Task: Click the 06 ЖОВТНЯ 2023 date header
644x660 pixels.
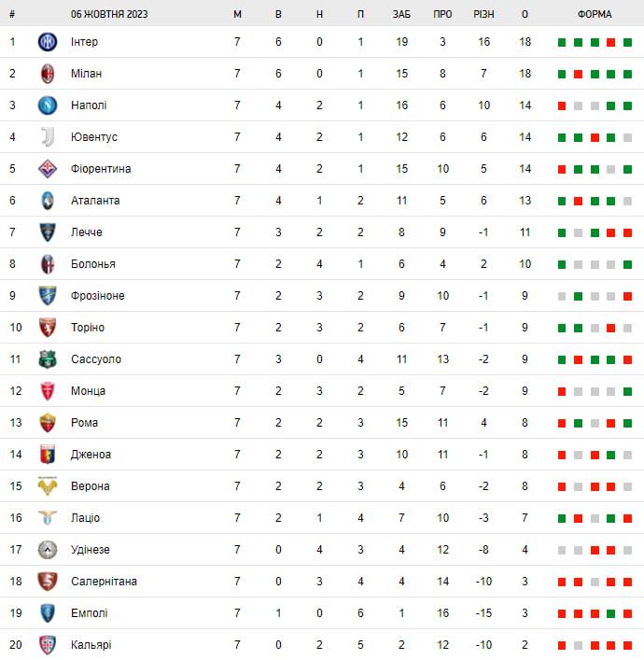Action: [109, 14]
